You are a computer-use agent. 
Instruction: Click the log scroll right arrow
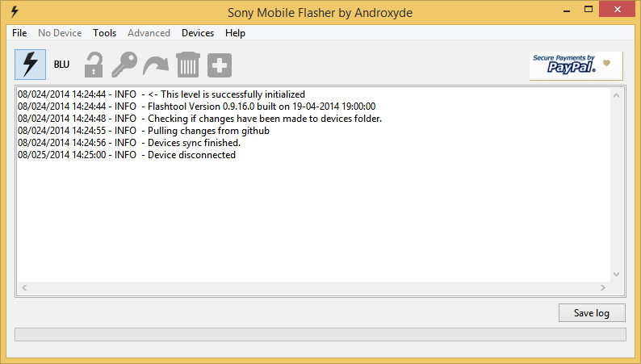[603, 287]
